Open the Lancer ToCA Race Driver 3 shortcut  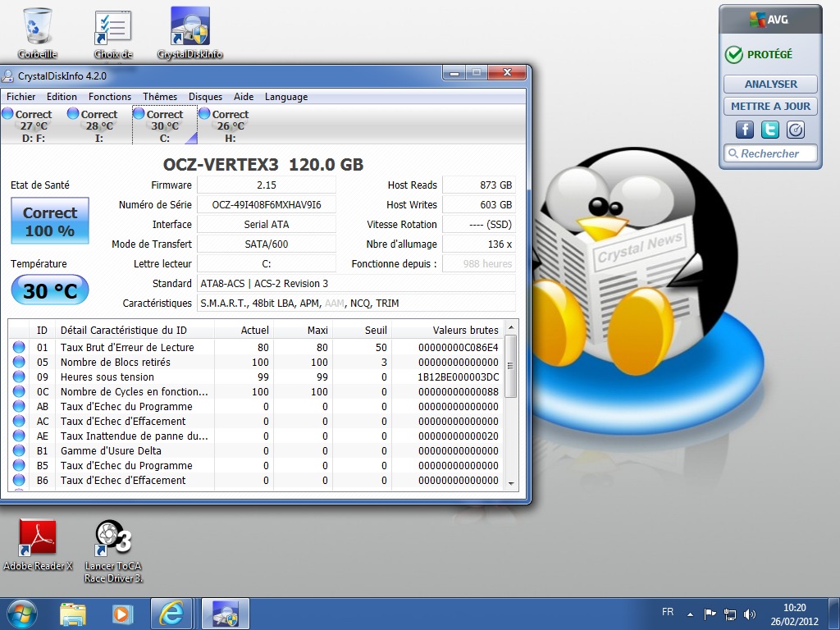113,539
